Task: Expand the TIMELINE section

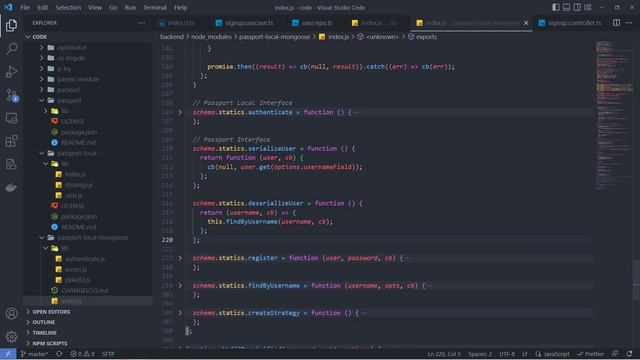Action: pyautogui.click(x=44, y=333)
